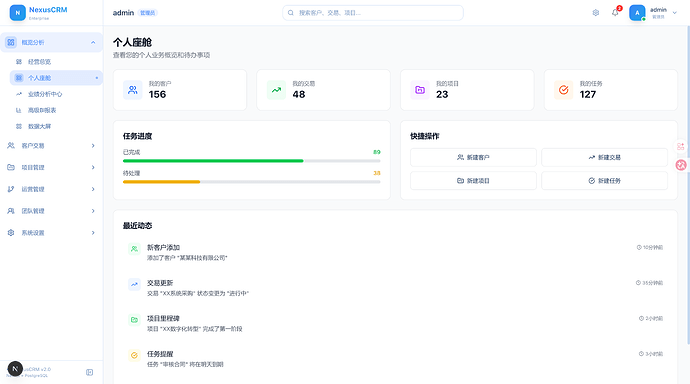Viewport: 690px width, 384px height.
Task: Click the 概览分析 section icon
Action: (11, 42)
